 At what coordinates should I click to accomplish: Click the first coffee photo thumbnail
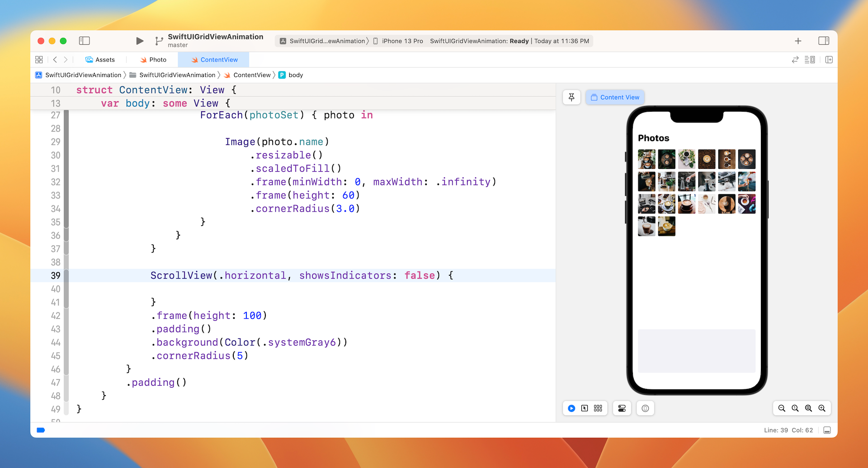[x=646, y=159]
